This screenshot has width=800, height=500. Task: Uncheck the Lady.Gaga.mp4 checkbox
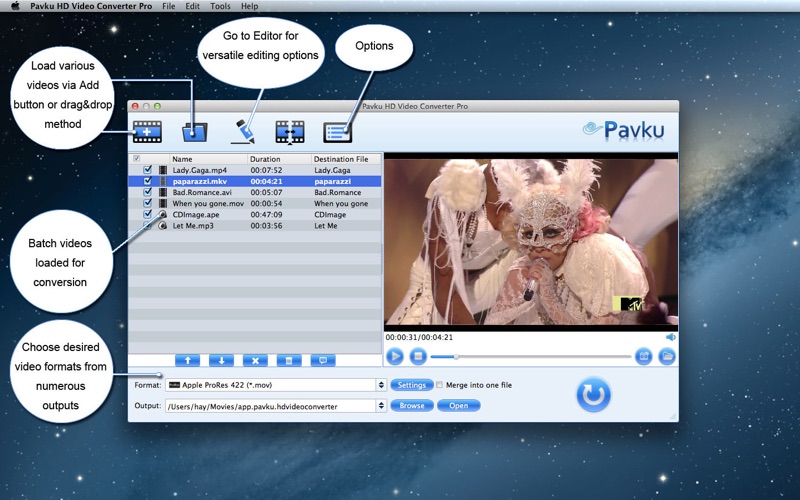[x=147, y=169]
